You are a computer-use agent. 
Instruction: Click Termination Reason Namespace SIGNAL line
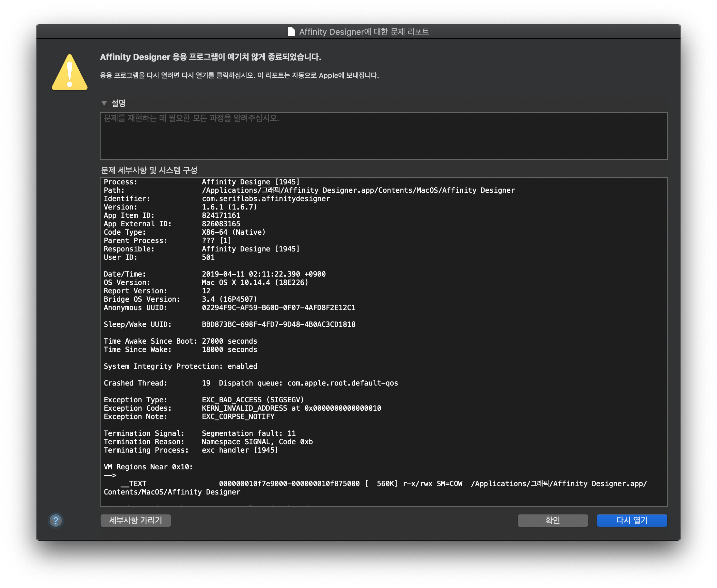(x=208, y=442)
